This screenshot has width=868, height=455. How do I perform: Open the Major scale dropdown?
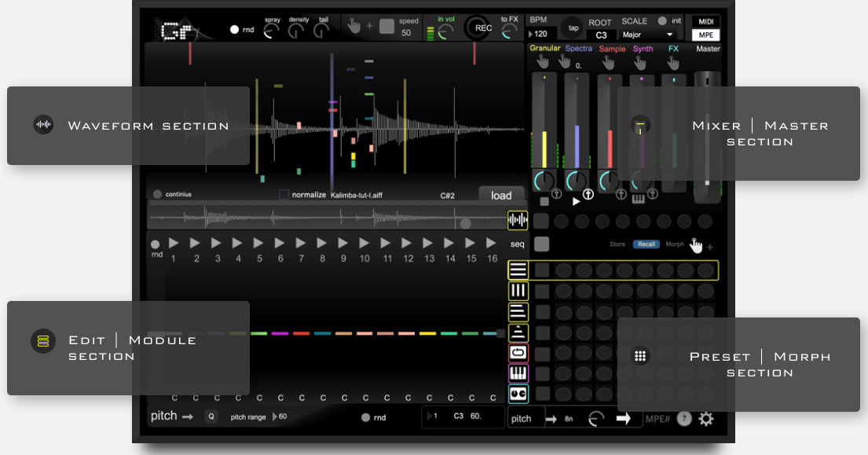coord(647,35)
